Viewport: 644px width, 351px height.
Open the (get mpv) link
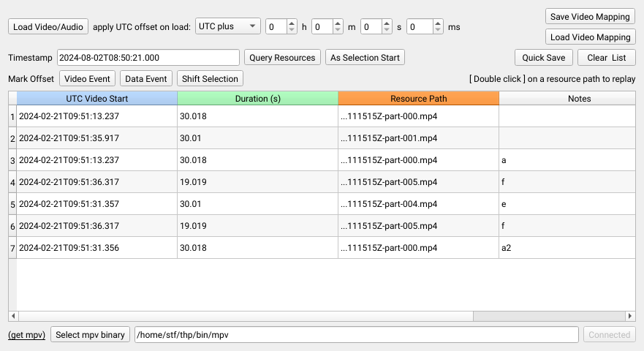(x=27, y=335)
